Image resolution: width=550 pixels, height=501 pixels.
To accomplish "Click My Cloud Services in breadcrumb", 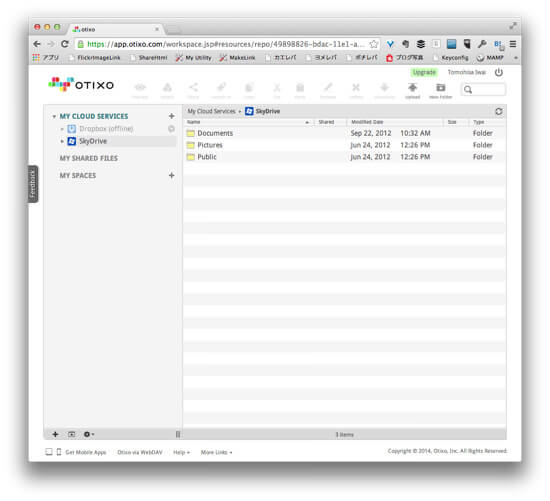I will pyautogui.click(x=211, y=111).
